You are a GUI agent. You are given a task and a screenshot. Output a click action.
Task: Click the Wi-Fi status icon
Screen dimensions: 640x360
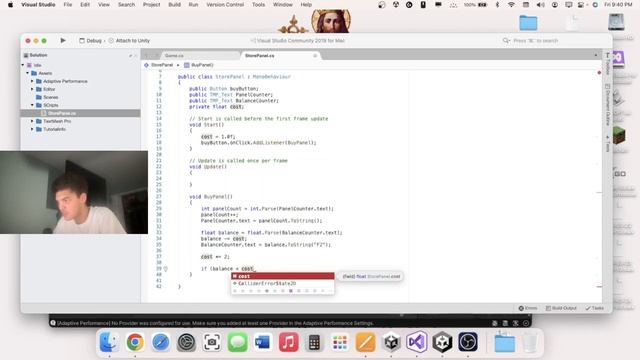(x=511, y=4)
